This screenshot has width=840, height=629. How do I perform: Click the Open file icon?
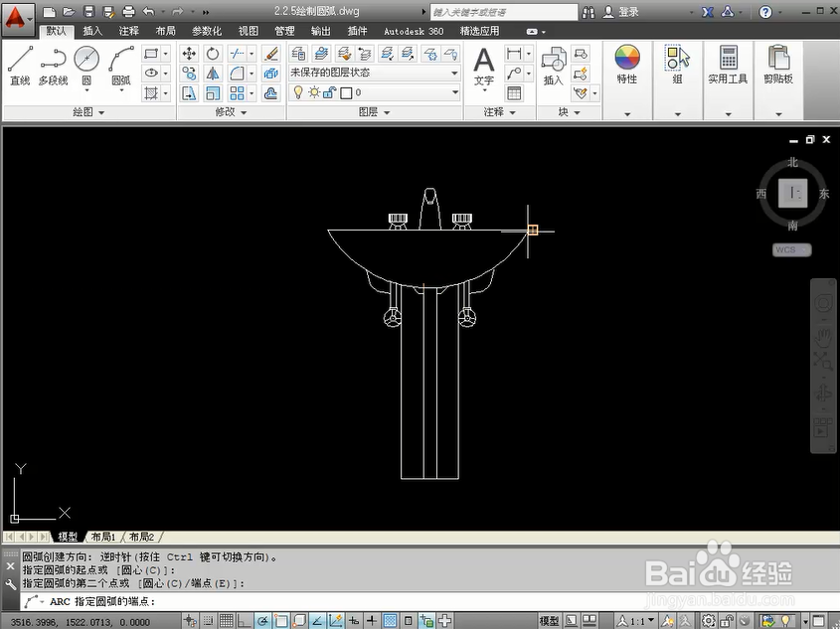click(x=69, y=11)
